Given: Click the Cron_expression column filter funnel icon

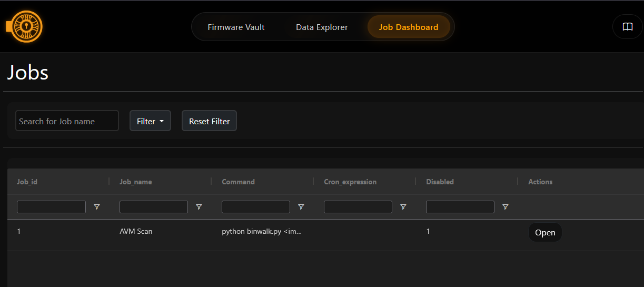Looking at the screenshot, I should tap(403, 207).
